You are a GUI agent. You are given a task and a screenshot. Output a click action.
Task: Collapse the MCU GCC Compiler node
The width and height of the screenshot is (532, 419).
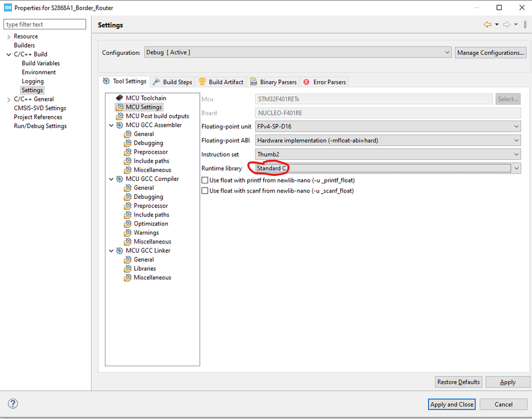coord(111,179)
